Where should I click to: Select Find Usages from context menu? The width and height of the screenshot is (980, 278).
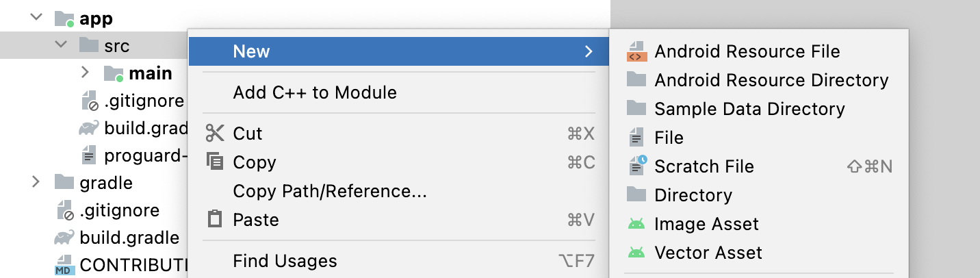(x=285, y=261)
